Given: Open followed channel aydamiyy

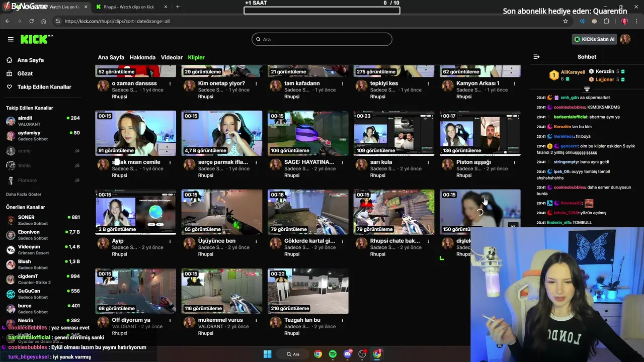Looking at the screenshot, I should click(43, 136).
